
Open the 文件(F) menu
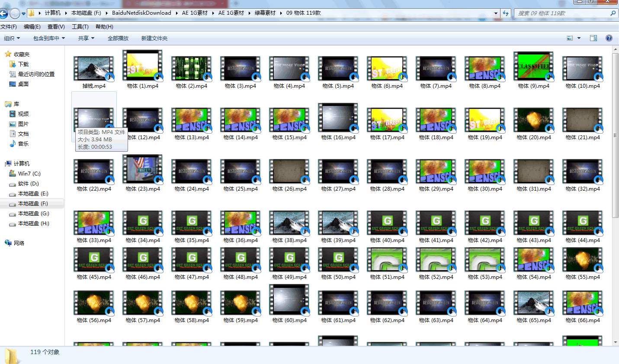[x=9, y=27]
